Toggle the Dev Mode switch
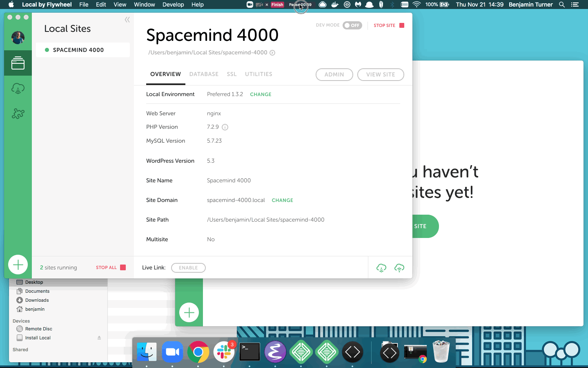This screenshot has height=368, width=588. pos(352,25)
